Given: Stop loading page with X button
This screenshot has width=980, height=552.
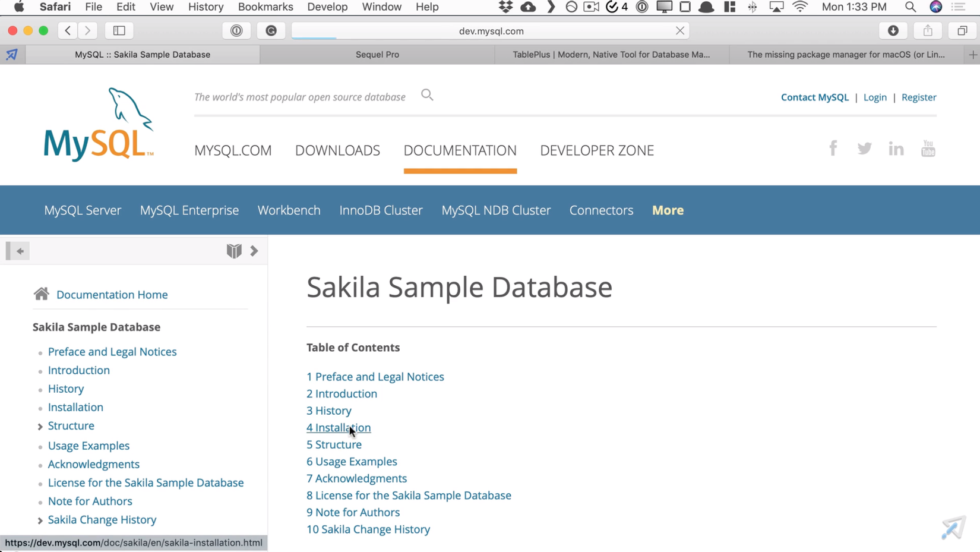Looking at the screenshot, I should (x=680, y=30).
